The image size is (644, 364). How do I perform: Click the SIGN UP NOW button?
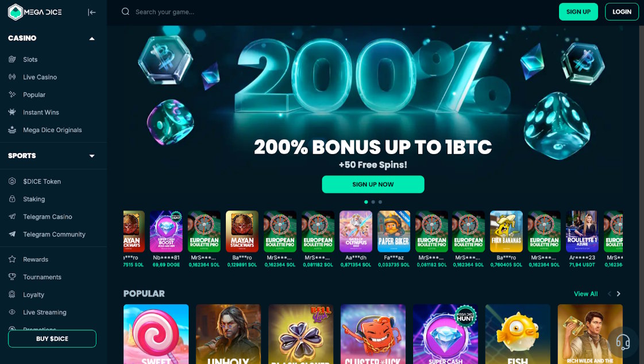(373, 184)
